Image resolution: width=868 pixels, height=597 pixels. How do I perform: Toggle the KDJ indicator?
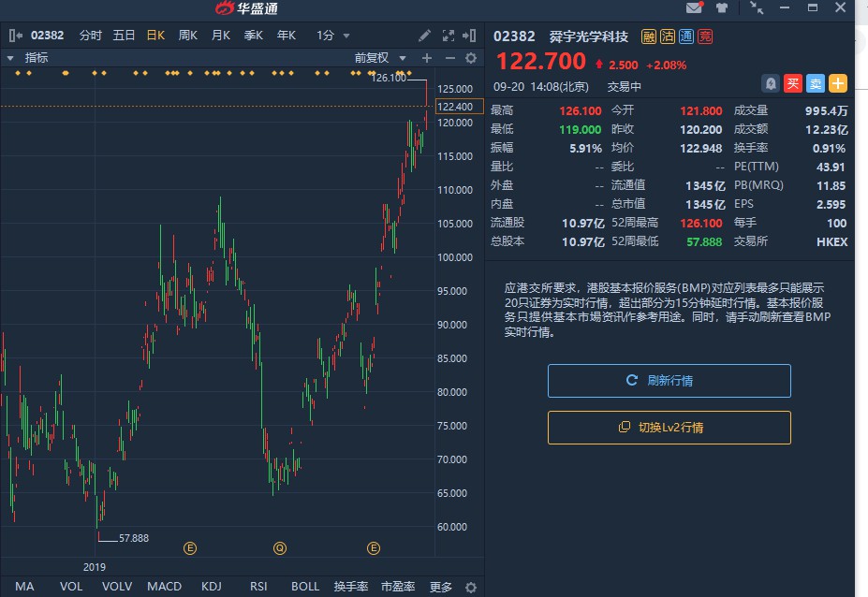(212, 587)
